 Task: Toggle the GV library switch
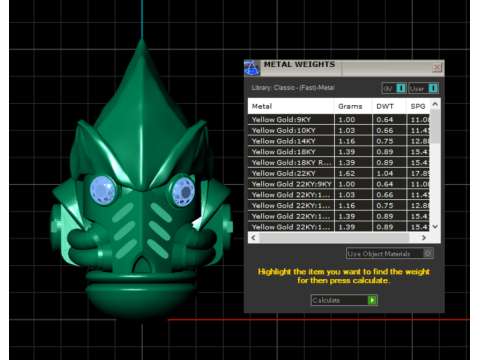click(x=394, y=88)
